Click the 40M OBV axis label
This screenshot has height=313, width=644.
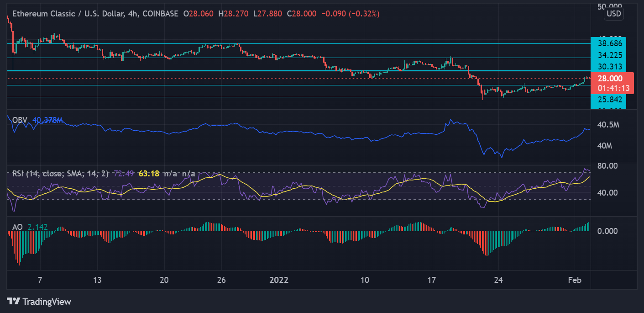tap(605, 146)
